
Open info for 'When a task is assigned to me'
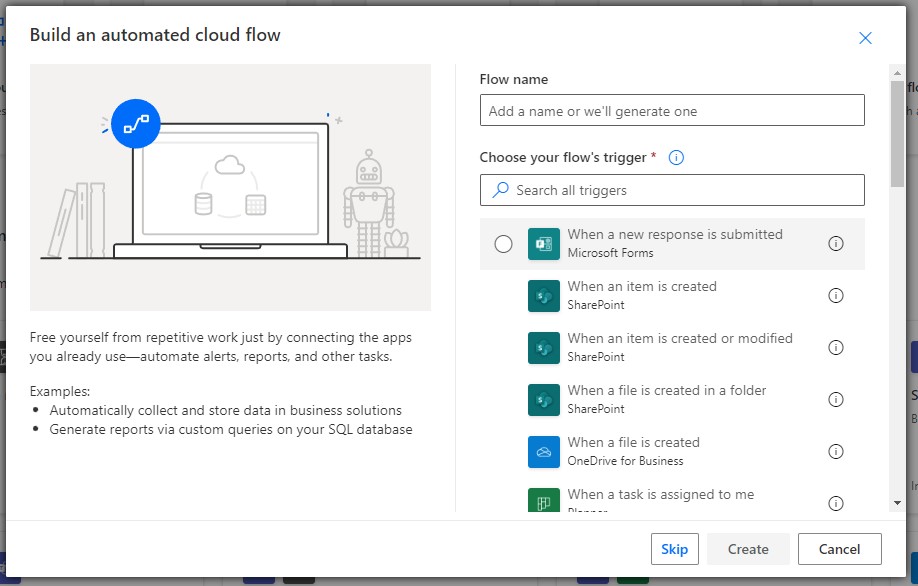coord(835,503)
